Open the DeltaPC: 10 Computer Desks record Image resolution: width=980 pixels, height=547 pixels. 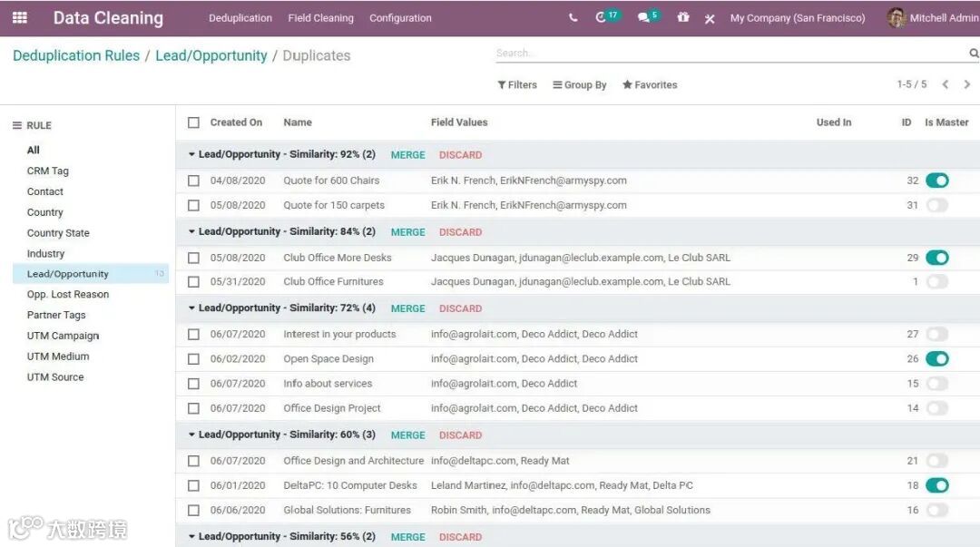(350, 485)
